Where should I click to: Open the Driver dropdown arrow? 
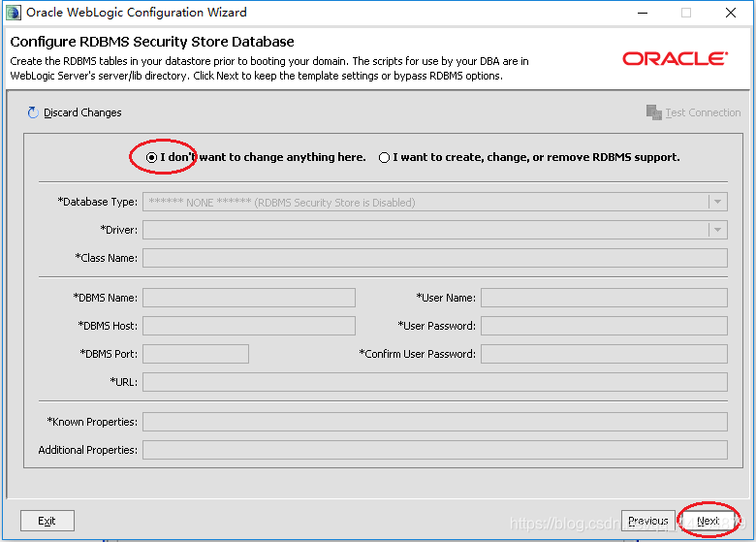pos(717,230)
